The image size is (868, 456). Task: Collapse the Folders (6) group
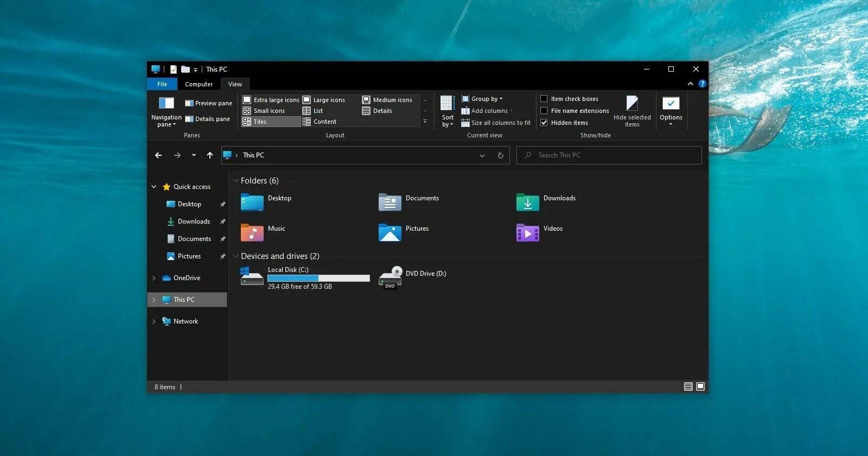pos(235,181)
